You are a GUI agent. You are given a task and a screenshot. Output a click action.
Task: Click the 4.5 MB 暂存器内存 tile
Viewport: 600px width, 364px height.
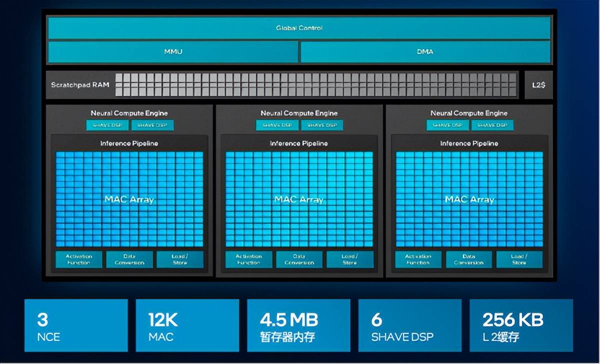[298, 325]
